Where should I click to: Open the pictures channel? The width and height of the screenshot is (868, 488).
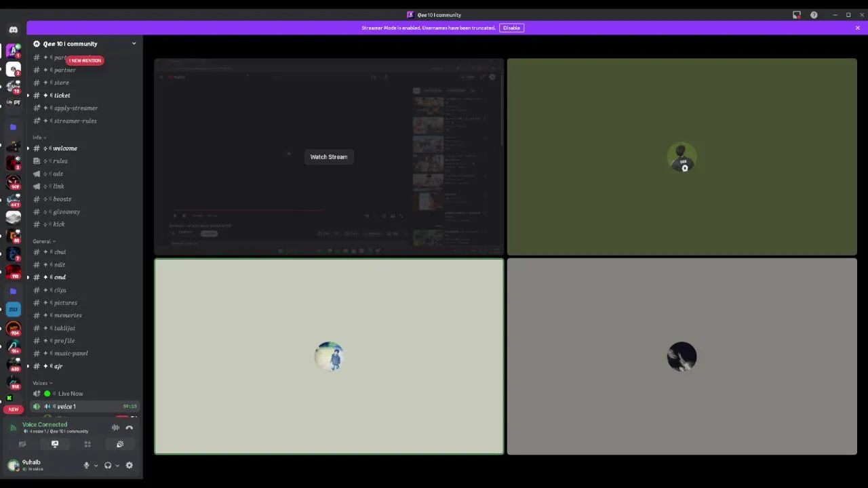pos(84,303)
